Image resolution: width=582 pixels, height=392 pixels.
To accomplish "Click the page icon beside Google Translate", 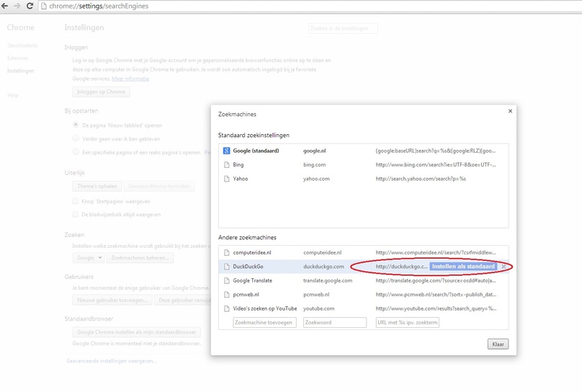I will click(226, 280).
